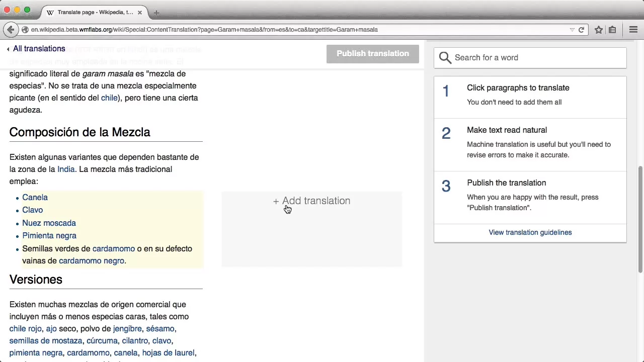Open the cúrcuma link
The height and width of the screenshot is (362, 644).
point(102,341)
